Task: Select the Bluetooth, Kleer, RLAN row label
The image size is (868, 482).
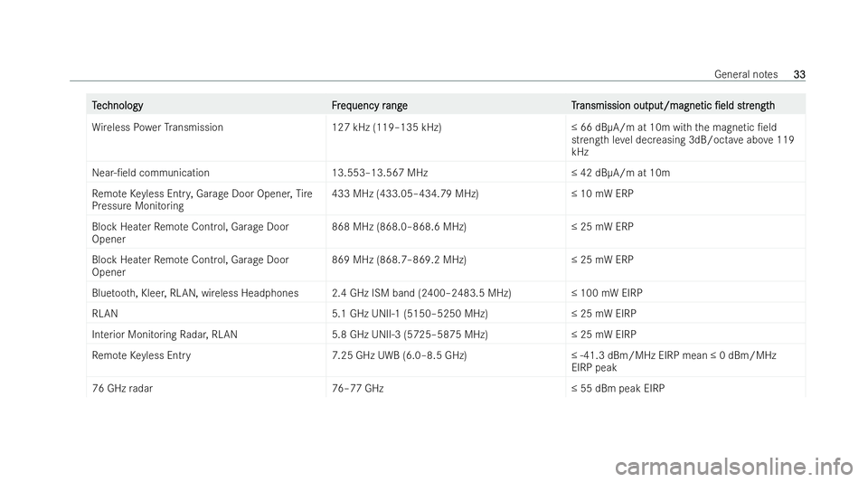Action: click(190, 294)
